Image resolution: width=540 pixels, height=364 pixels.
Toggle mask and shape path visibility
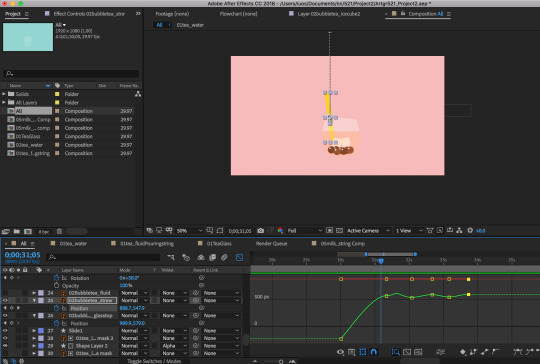coord(220,230)
